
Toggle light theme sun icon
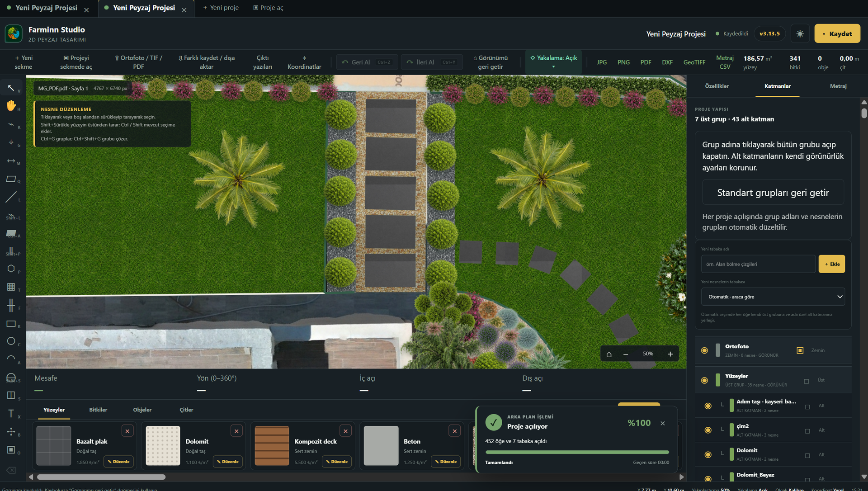pos(800,34)
